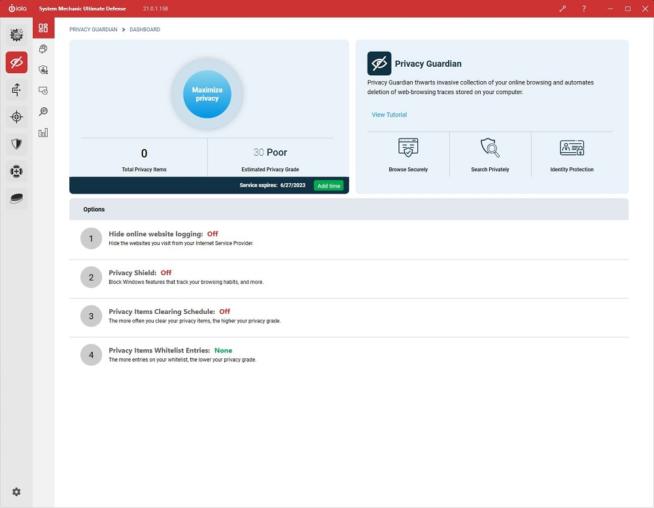Click Whitelist Entries None value
This screenshot has height=508, width=654.
(223, 350)
